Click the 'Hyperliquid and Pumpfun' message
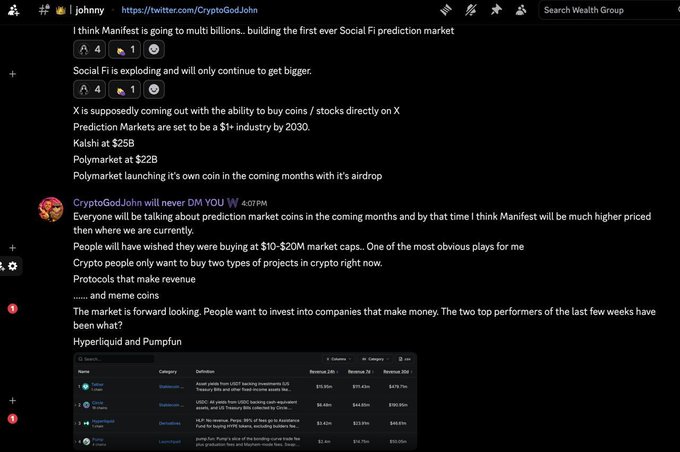Screen dimensions: 680x452 [128, 342]
